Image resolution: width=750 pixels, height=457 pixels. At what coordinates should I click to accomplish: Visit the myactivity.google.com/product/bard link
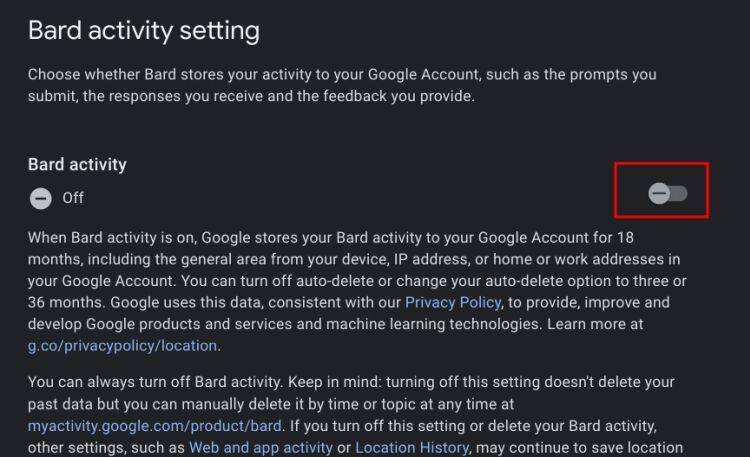tap(155, 426)
